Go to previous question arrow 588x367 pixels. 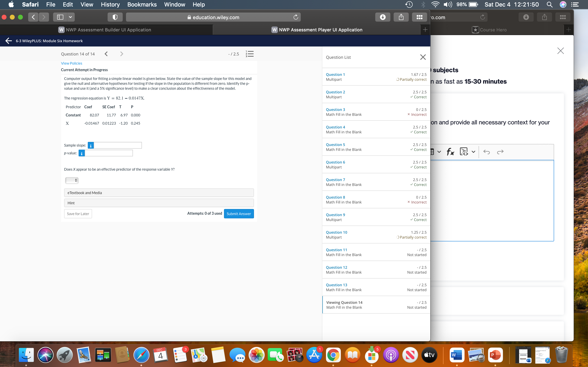click(x=106, y=54)
